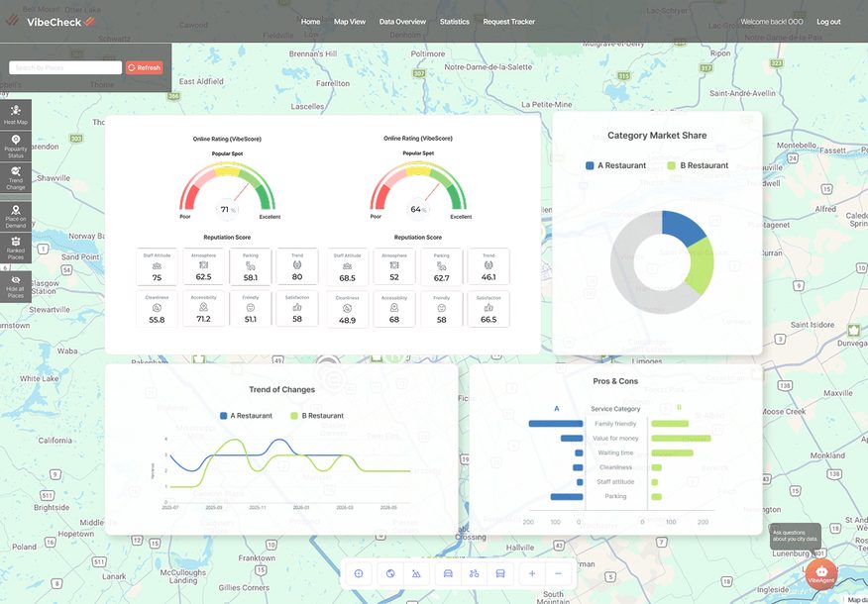Click green Waiting time bar
This screenshot has width=868, height=604.
[672, 453]
